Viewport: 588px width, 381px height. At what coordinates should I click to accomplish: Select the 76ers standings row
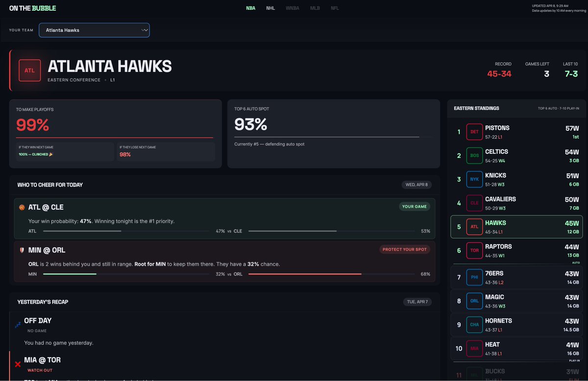pos(516,277)
